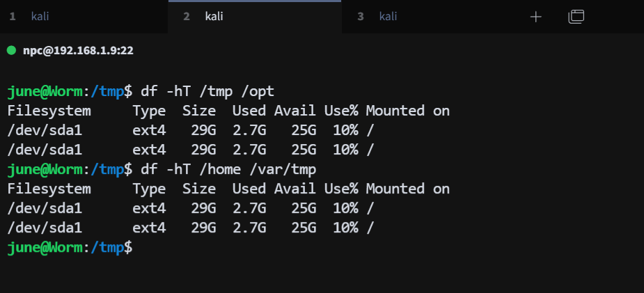Click "Type" header in first df output
Screen dimensions: 644x293
click(149, 111)
